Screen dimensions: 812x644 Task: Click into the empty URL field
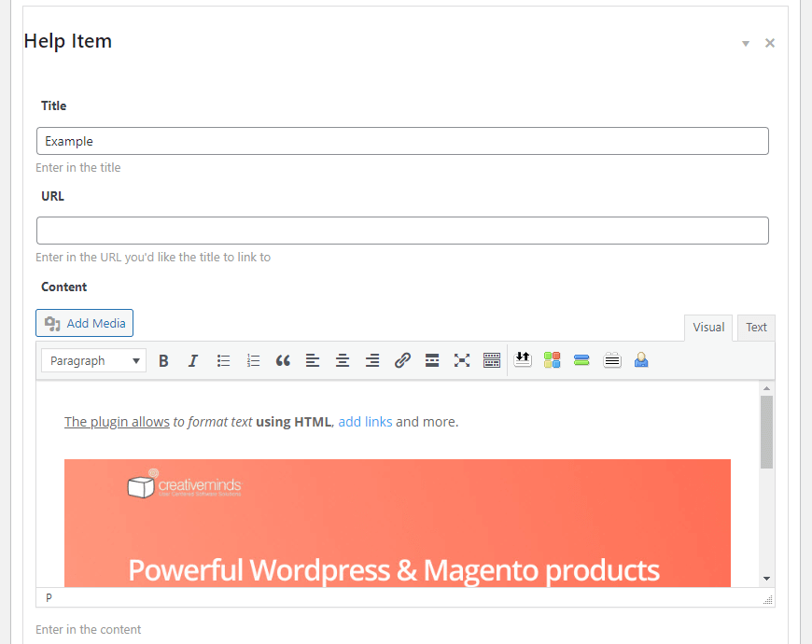click(x=402, y=231)
